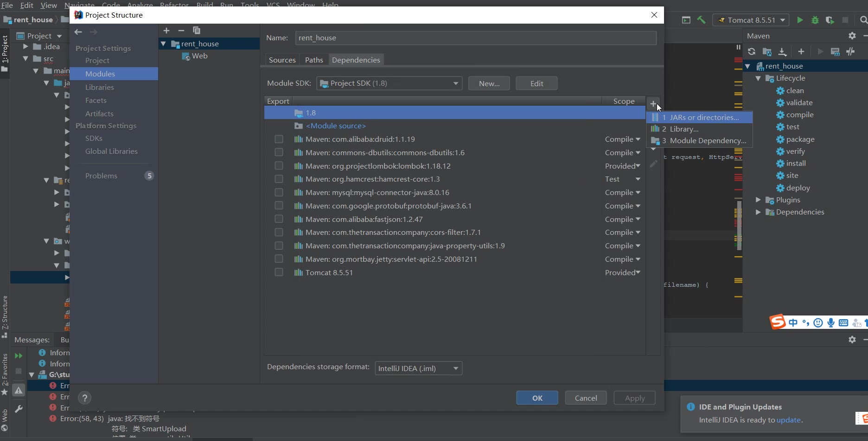Viewport: 868px width, 441px height.
Task: Open Dependencies storage format dropdown
Action: (418, 368)
